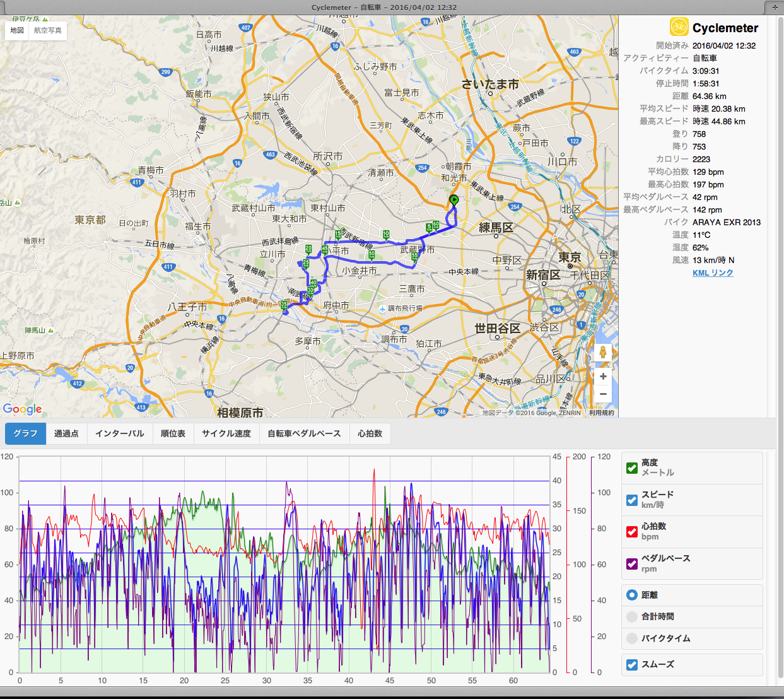Click the 40 km route marker

coord(313,283)
